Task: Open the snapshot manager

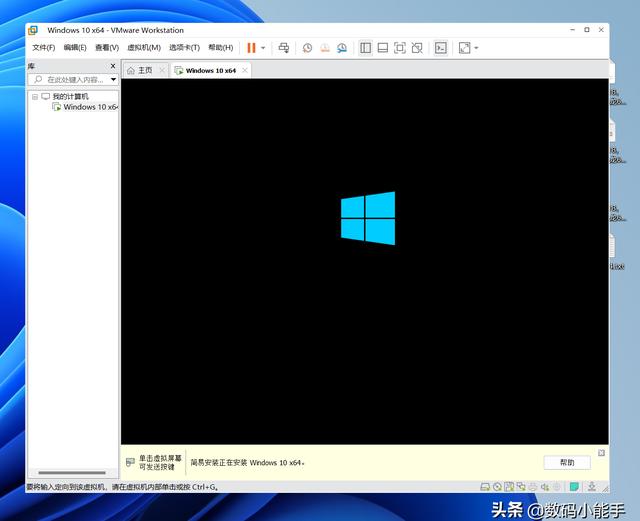Action: (342, 48)
